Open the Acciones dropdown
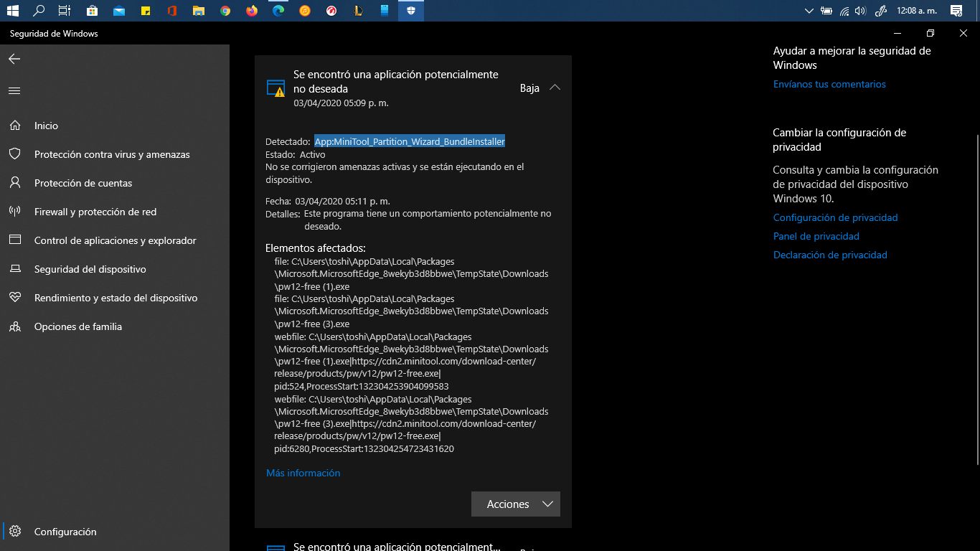Image resolution: width=980 pixels, height=551 pixels. tap(516, 504)
